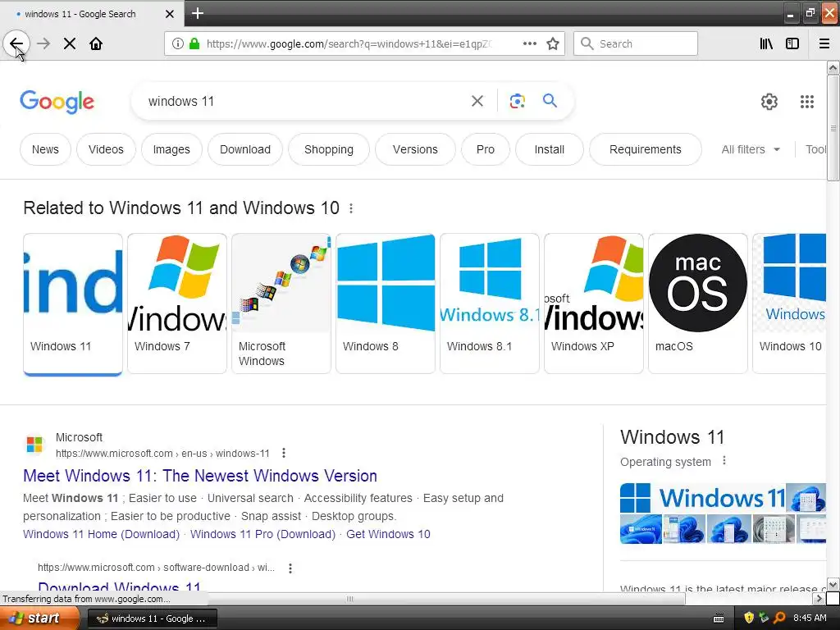Select the Videos filter chip
This screenshot has width=840, height=630.
click(x=106, y=149)
